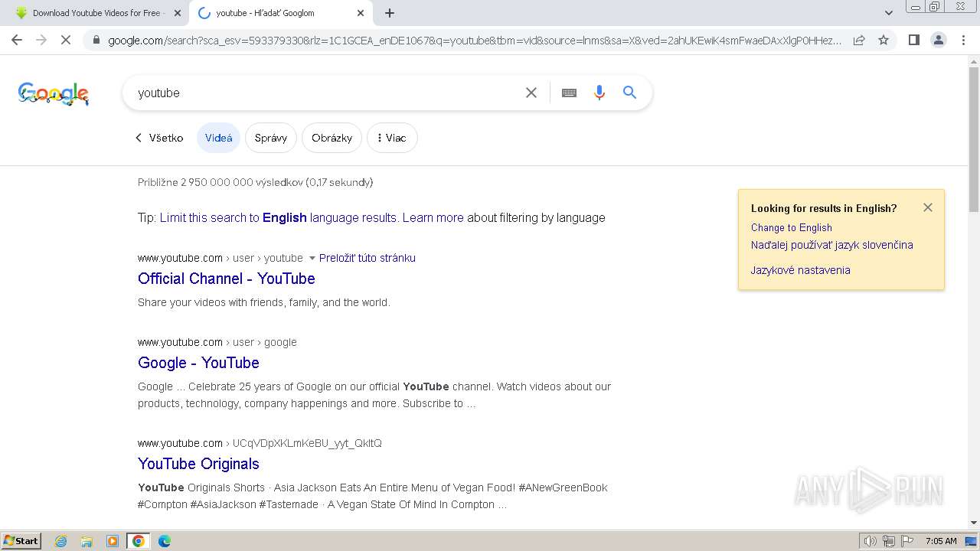Switch to the Správy filter
Viewport: 980px width, 551px height.
[x=271, y=138]
